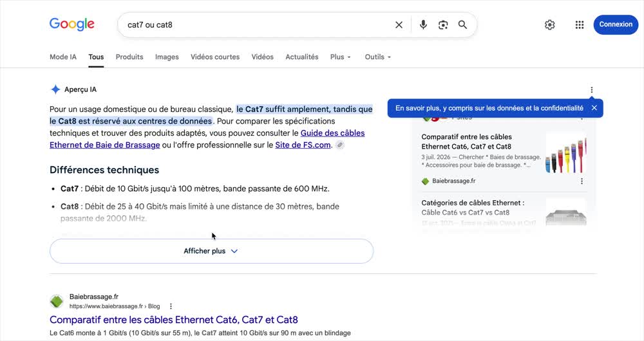Open the options menu beside baiebrassage.fr › Blog

pyautogui.click(x=171, y=306)
